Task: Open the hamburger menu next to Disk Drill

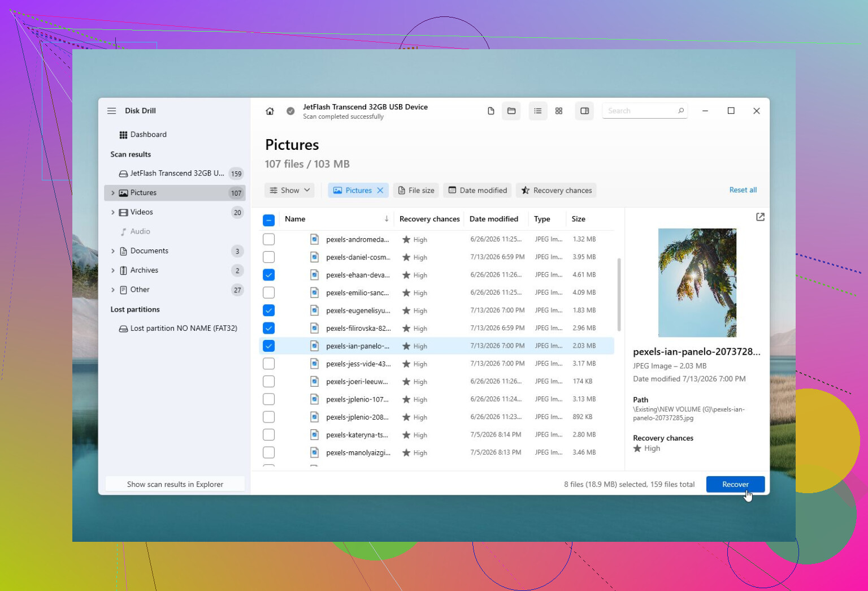Action: coord(112,111)
